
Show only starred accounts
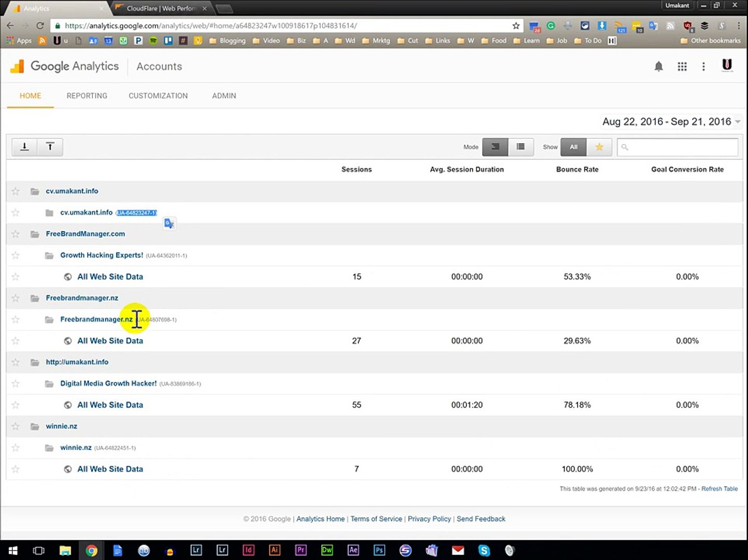(599, 147)
